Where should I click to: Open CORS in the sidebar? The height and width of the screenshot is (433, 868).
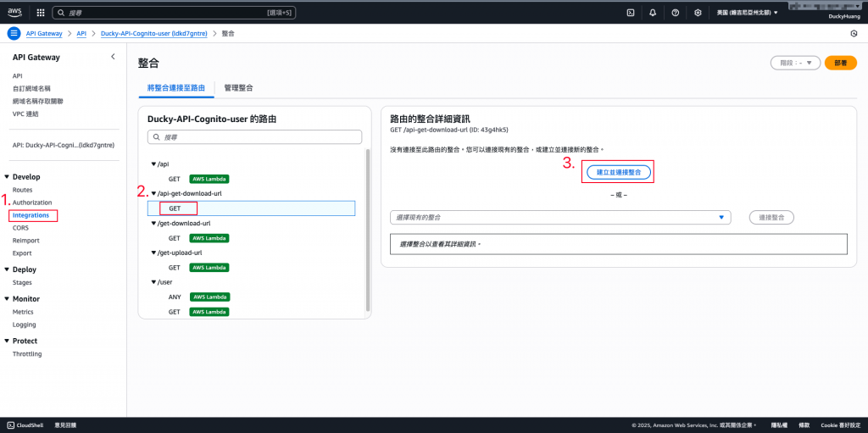point(20,228)
